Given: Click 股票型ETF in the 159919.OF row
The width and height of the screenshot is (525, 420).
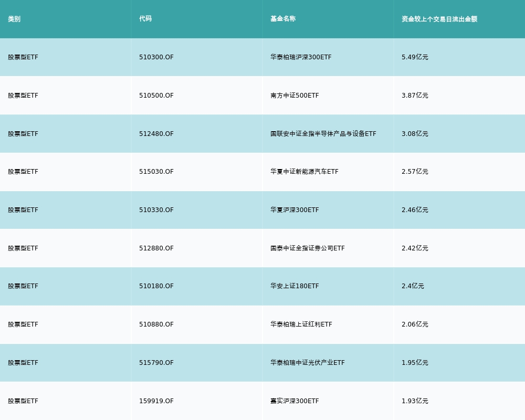Looking at the screenshot, I should click(23, 401).
